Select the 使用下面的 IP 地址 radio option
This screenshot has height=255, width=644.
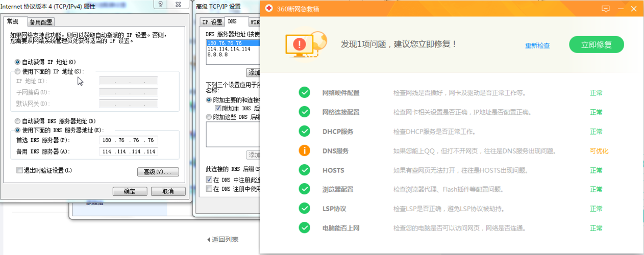click(18, 71)
